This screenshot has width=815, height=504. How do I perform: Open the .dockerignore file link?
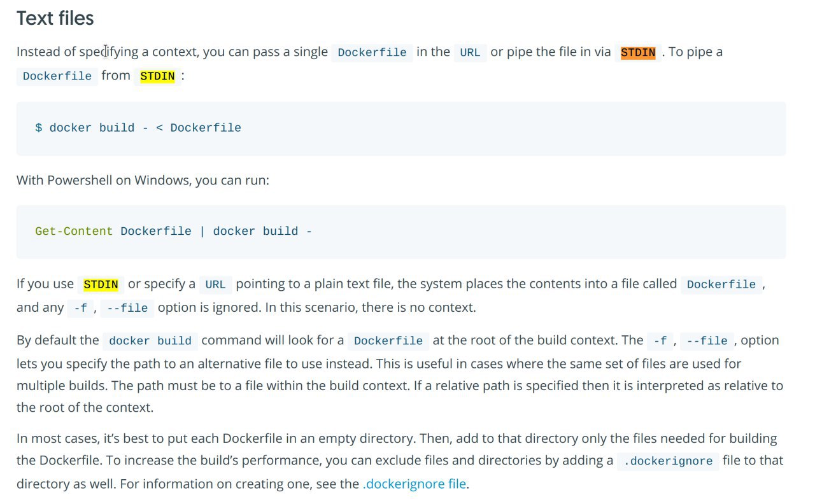point(415,484)
